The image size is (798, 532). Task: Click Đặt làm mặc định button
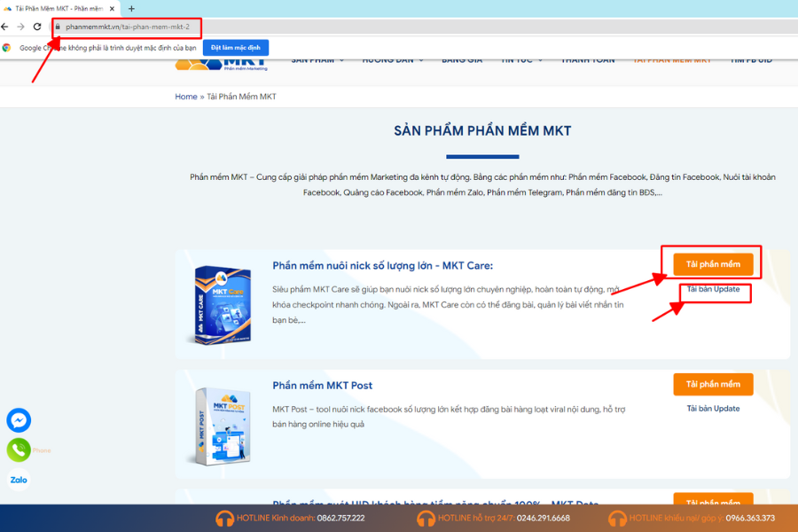click(235, 48)
